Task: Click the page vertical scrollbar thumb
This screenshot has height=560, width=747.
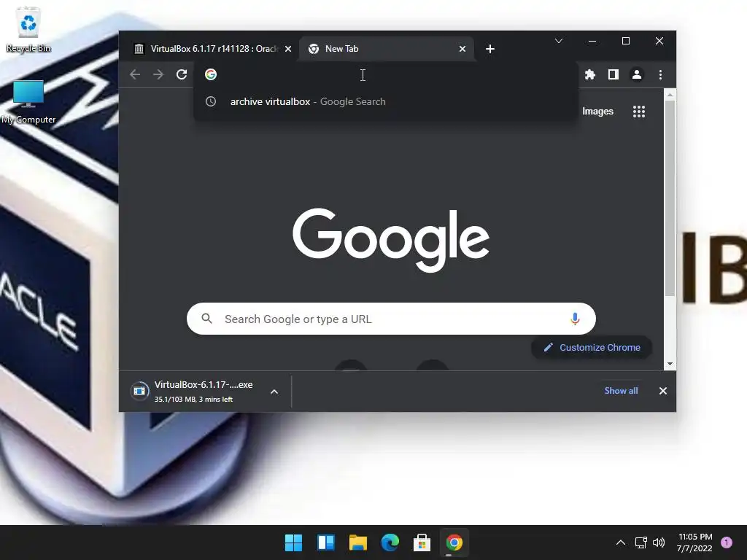Action: pyautogui.click(x=670, y=198)
